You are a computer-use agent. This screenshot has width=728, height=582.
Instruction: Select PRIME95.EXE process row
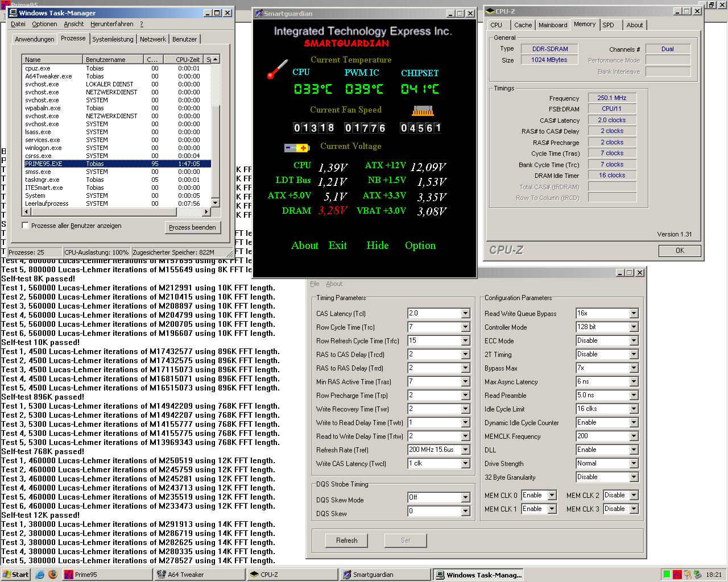point(117,164)
